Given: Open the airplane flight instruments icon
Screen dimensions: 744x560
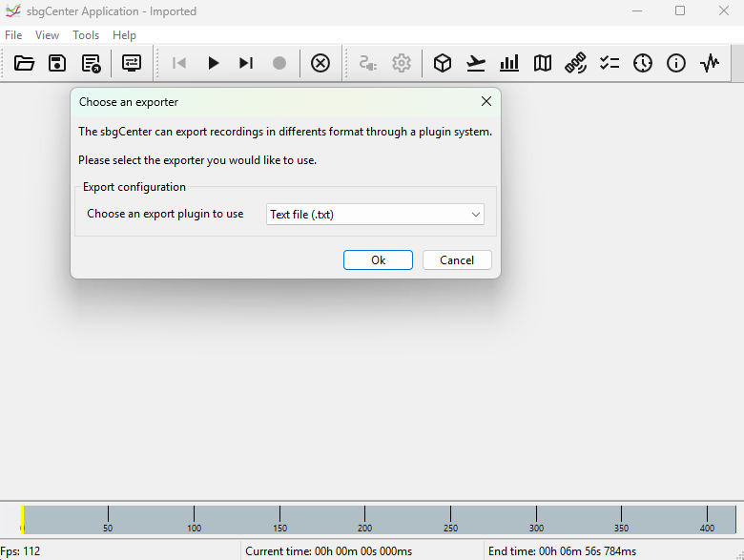Looking at the screenshot, I should coord(476,63).
